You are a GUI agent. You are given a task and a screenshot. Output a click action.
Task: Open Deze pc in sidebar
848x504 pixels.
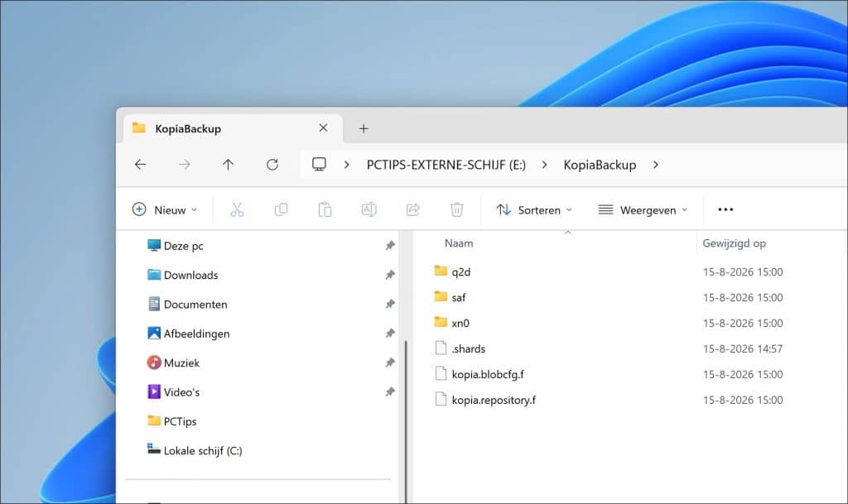click(183, 246)
